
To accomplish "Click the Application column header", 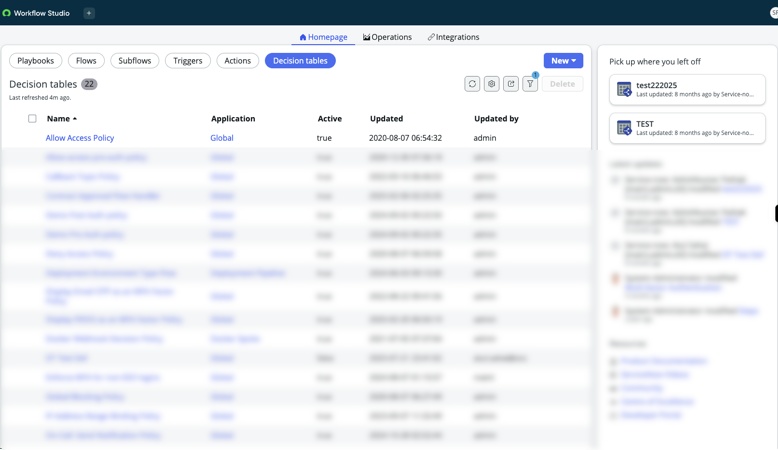I will coord(233,119).
